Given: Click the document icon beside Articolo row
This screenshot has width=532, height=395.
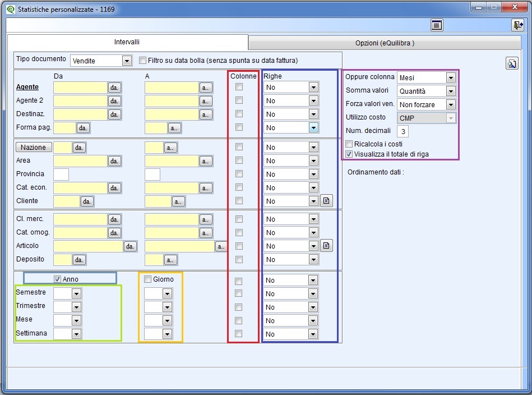Looking at the screenshot, I should 327,246.
